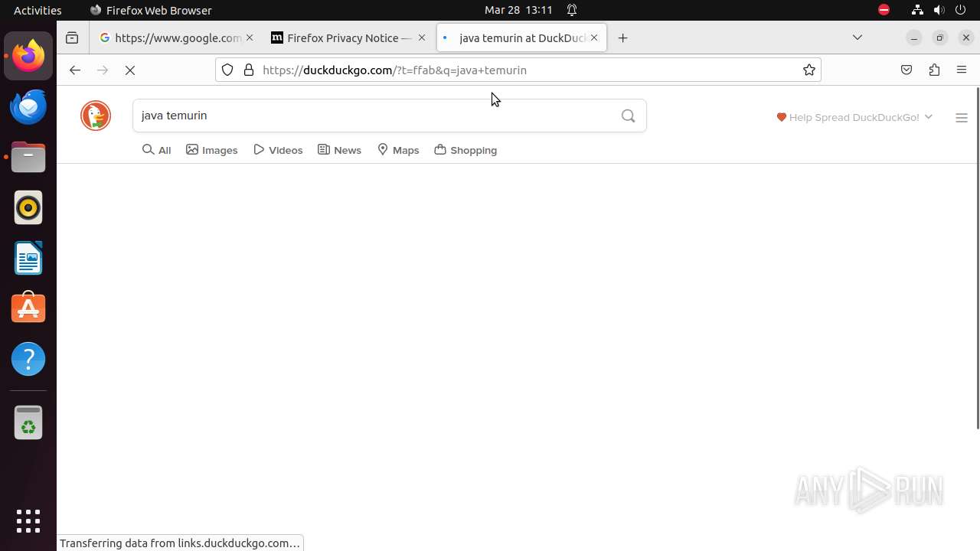
Task: Open Ubuntu Software from the dock
Action: click(x=28, y=308)
